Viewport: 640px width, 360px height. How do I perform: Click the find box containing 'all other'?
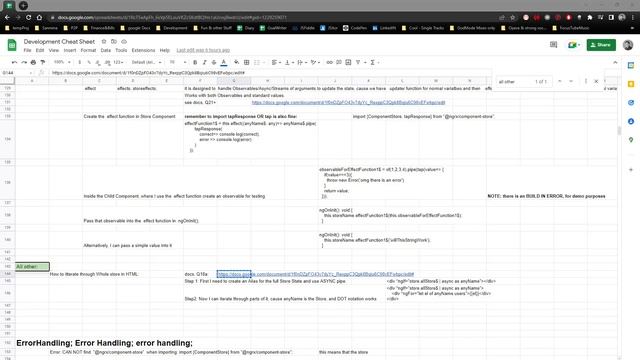coord(515,82)
